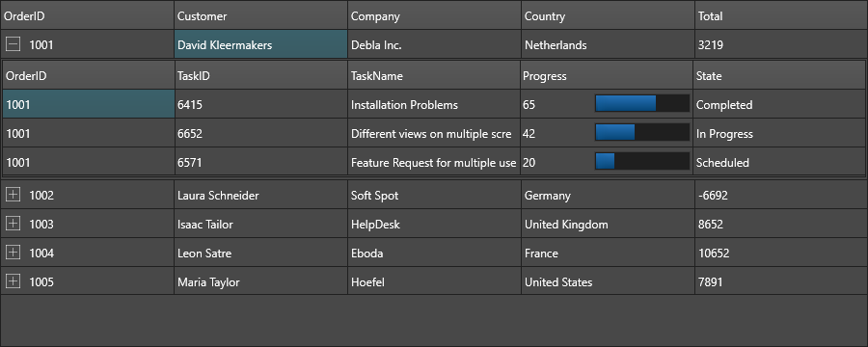Sort by the Progress column header
The image size is (868, 347).
tap(608, 75)
